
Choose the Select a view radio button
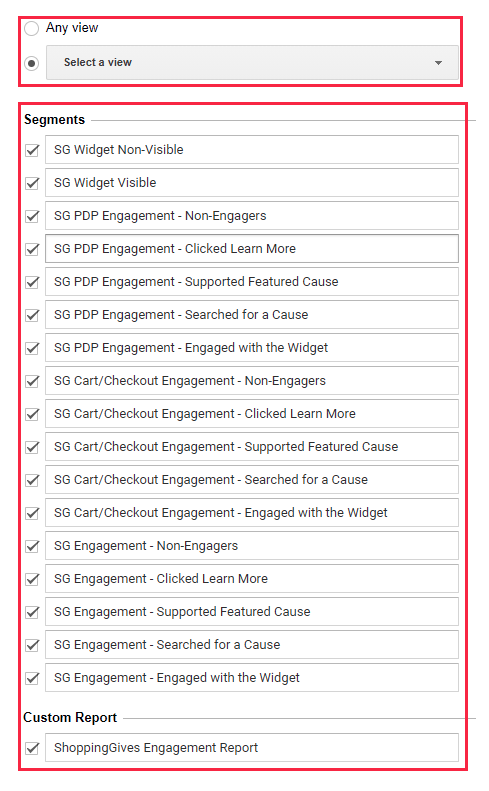tap(31, 63)
